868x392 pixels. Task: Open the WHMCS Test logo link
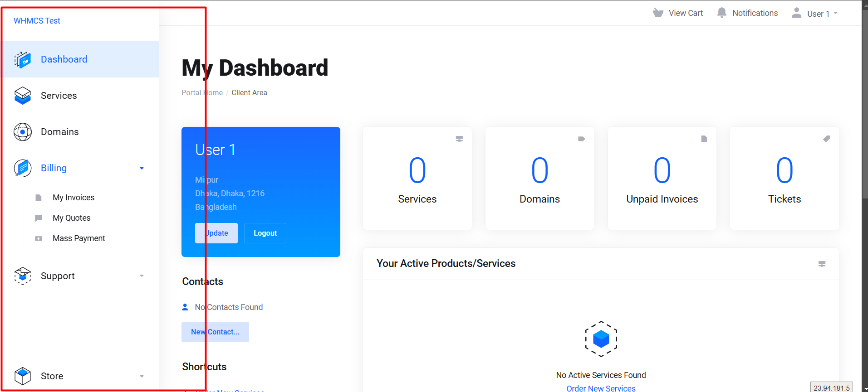37,21
